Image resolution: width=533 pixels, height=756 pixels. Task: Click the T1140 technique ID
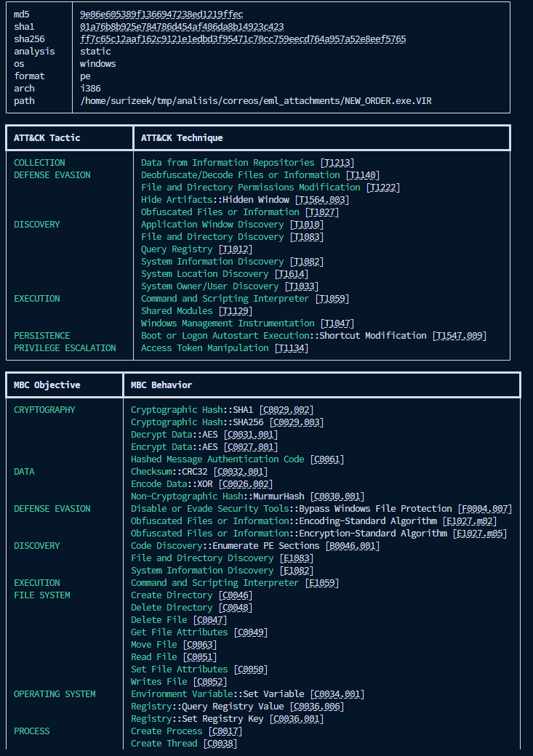(363, 175)
